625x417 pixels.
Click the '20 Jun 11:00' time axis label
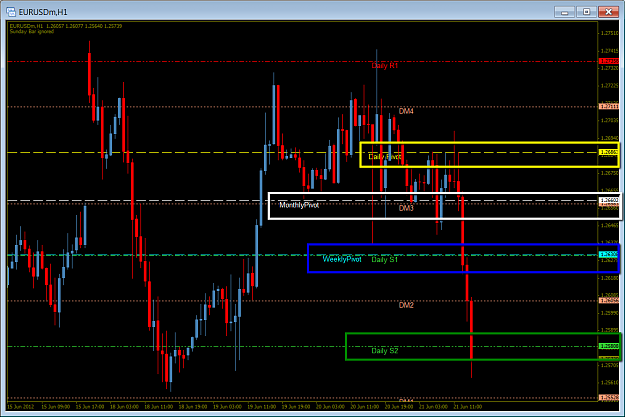[x=364, y=407]
